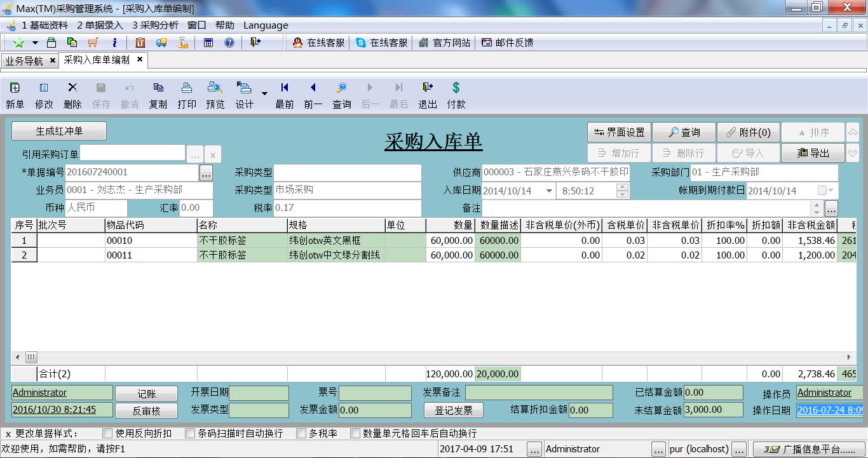Click the 界面设置 button

coord(619,132)
